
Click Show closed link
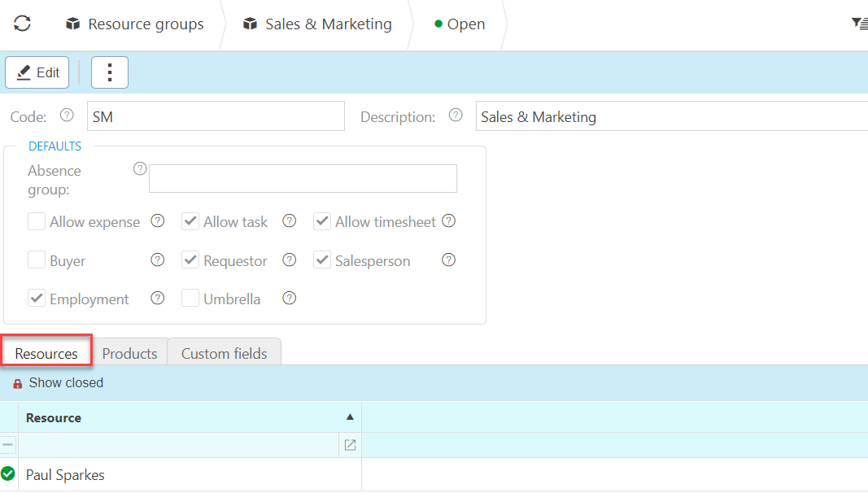tap(66, 383)
